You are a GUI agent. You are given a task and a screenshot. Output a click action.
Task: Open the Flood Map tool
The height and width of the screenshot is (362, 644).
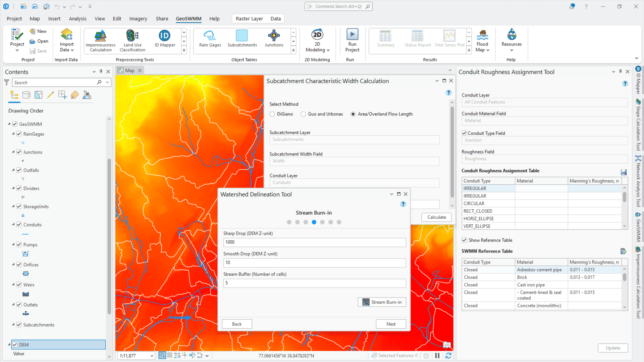tap(482, 40)
